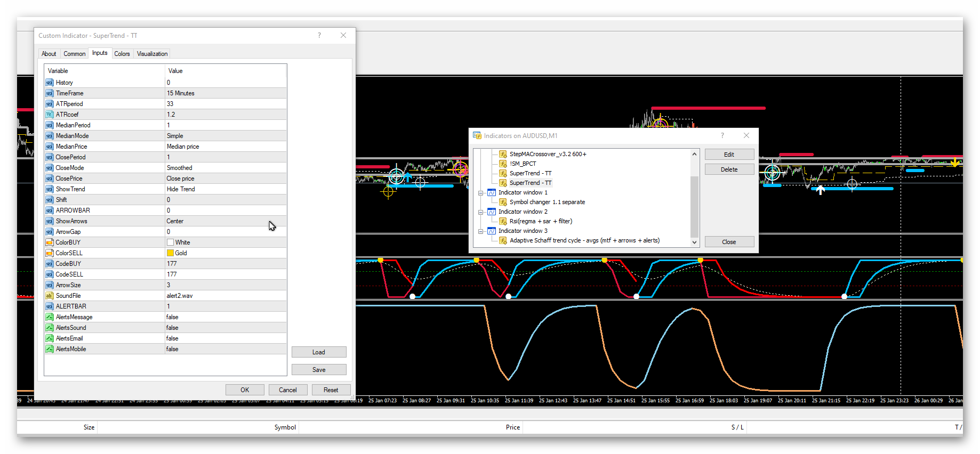
Task: Click the Symbol changer 1.1 separate icon
Action: point(503,202)
